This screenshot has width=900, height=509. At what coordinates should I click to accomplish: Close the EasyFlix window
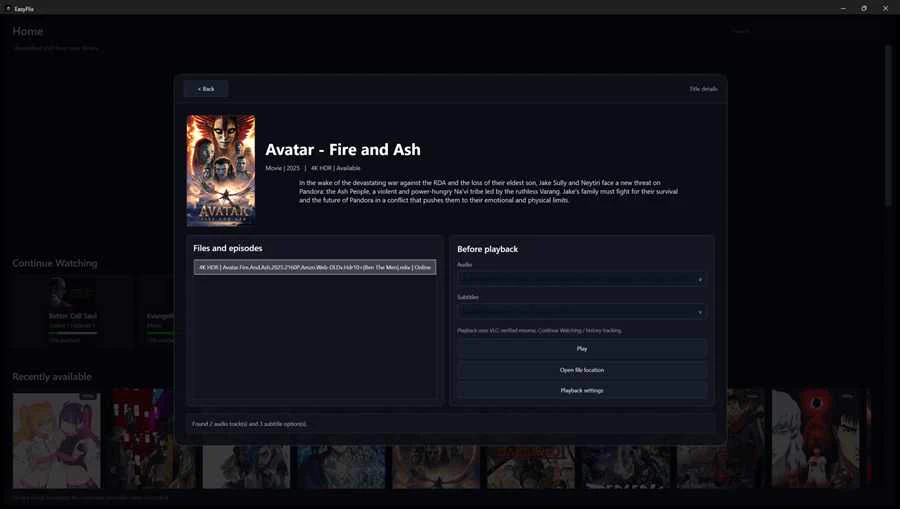click(x=885, y=9)
